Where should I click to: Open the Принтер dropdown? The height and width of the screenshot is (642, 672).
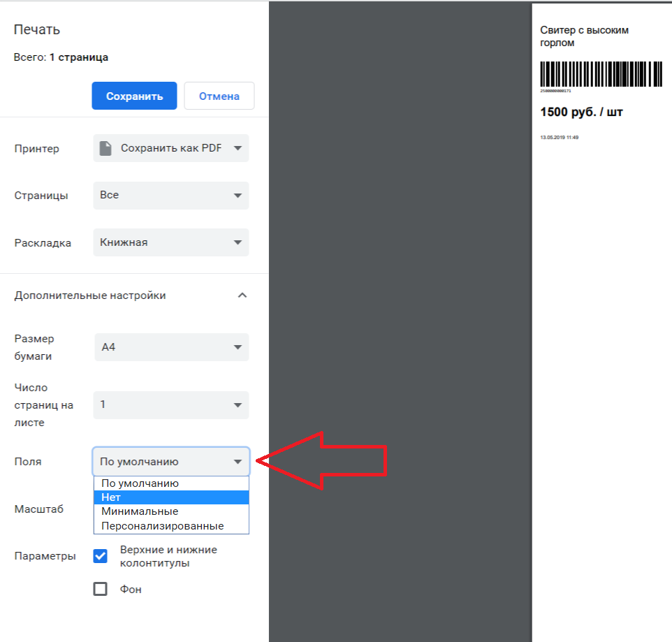[x=171, y=148]
